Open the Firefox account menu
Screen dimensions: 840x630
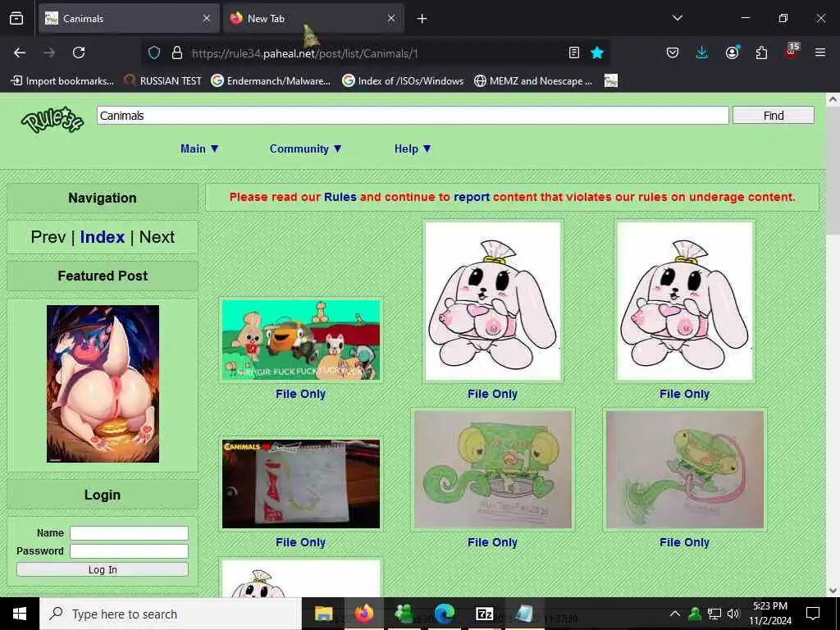pyautogui.click(x=732, y=52)
